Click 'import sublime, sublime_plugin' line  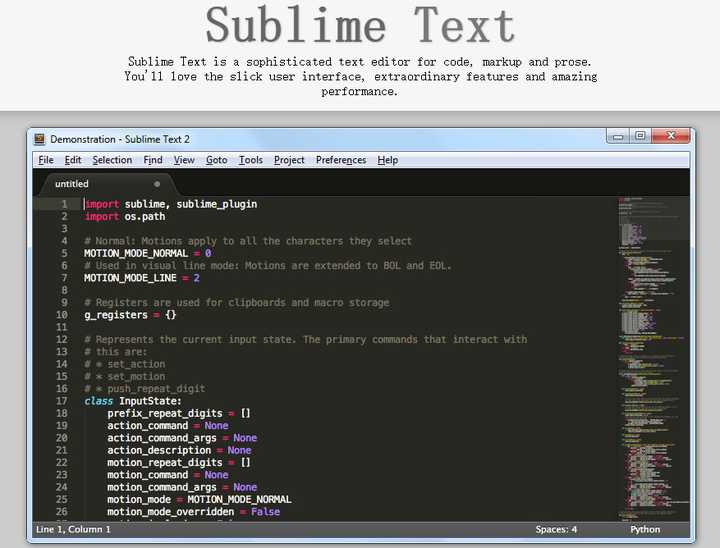click(x=171, y=204)
